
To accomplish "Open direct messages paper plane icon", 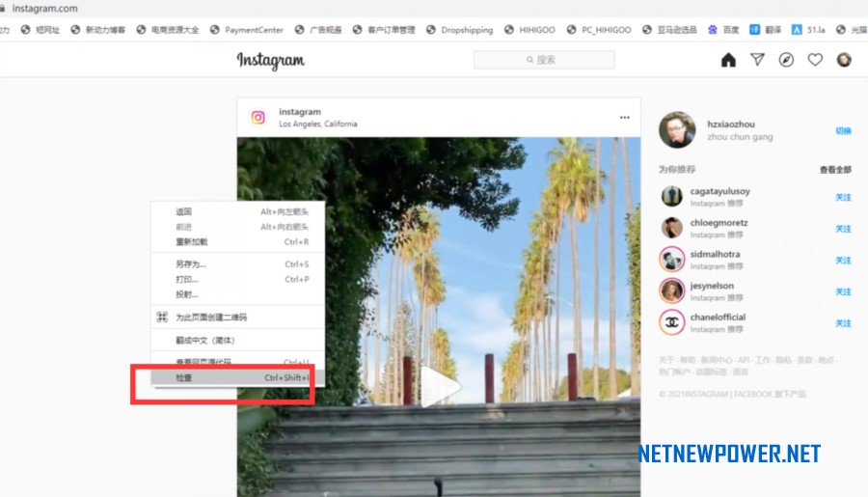I will [757, 60].
